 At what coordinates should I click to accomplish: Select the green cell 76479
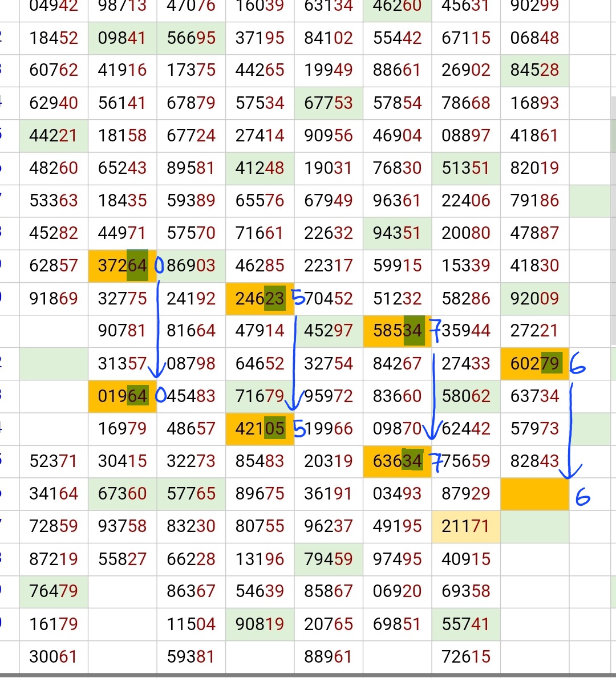54,591
